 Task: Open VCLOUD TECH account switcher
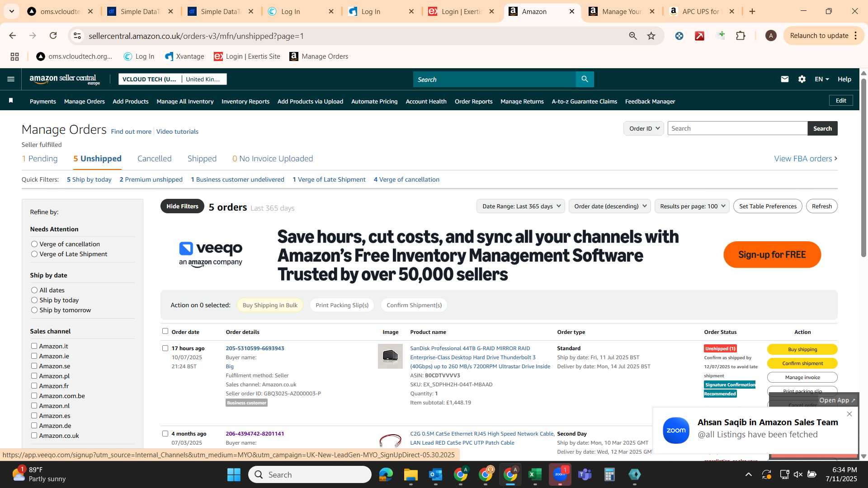click(x=173, y=79)
